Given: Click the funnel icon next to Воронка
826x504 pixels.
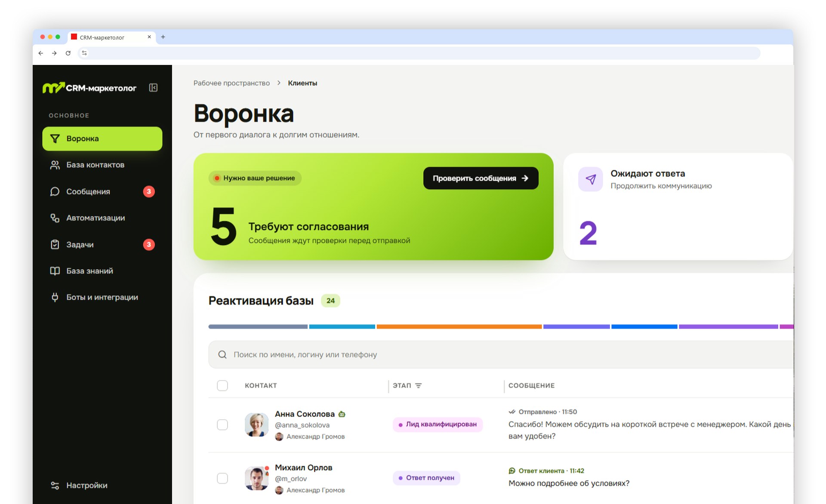Looking at the screenshot, I should click(x=55, y=138).
